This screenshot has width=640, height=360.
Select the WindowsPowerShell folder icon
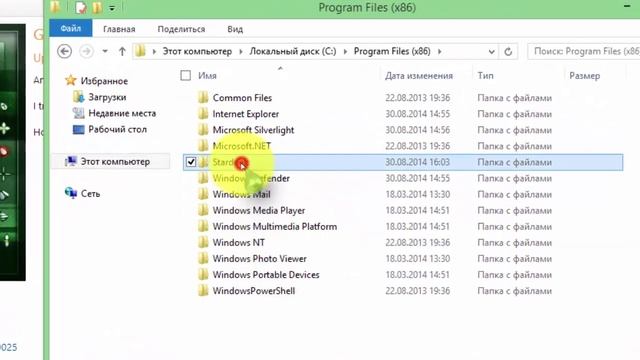(x=203, y=291)
